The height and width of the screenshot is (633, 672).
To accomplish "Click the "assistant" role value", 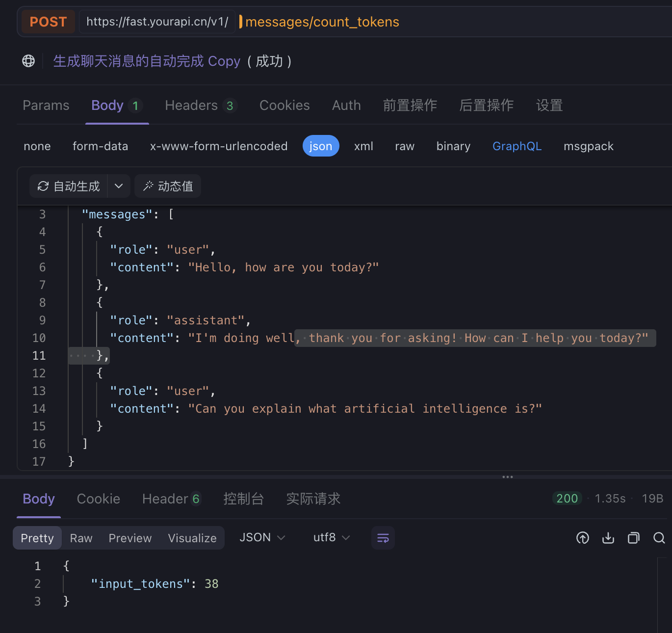I will pos(206,320).
